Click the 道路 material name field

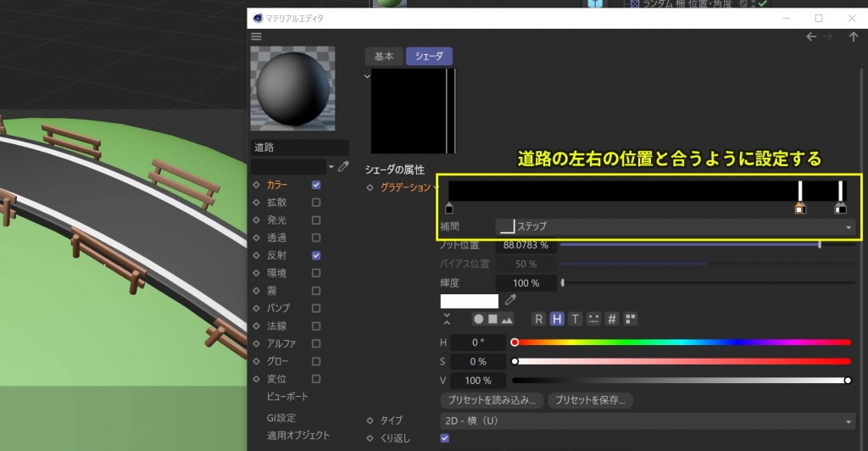click(299, 148)
